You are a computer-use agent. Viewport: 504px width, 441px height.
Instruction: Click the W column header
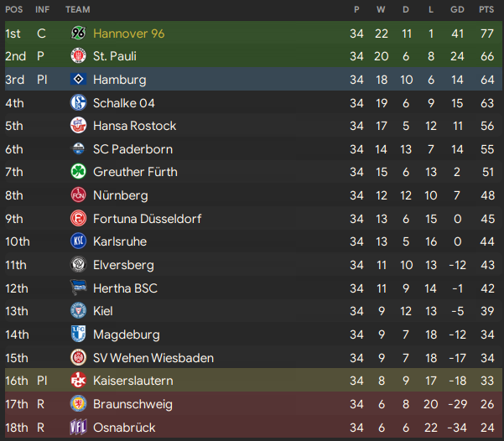[x=381, y=10]
